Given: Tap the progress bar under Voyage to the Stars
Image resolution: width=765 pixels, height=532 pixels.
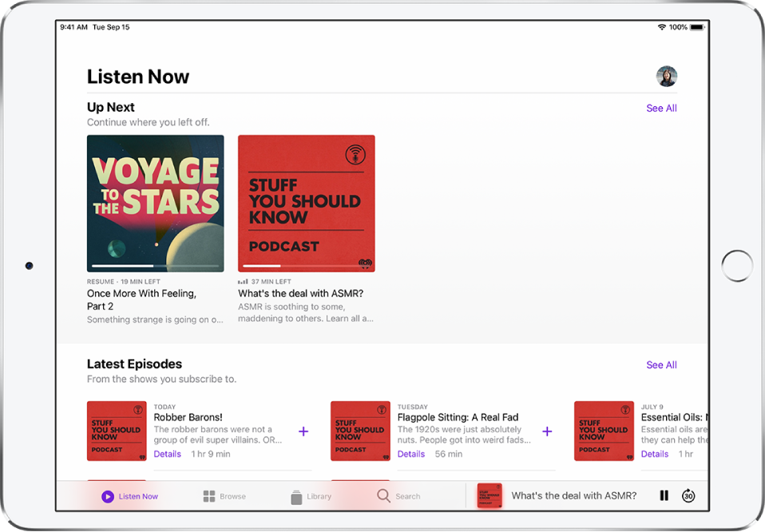Looking at the screenshot, I should click(155, 268).
